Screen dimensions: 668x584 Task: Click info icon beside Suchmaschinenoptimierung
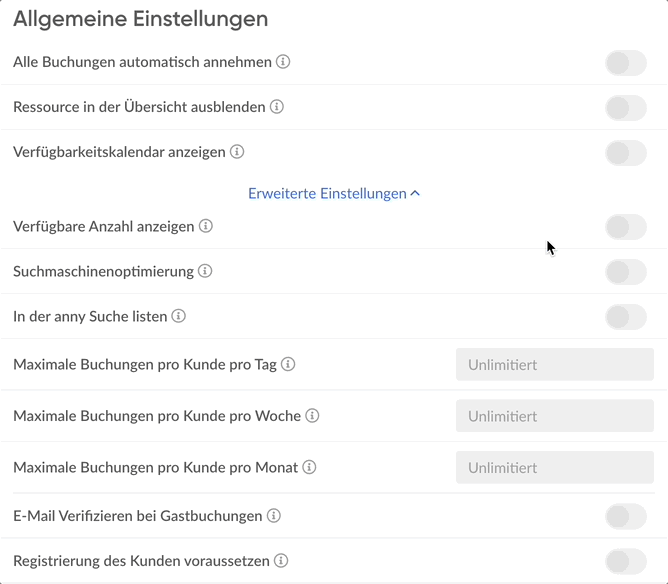(x=205, y=271)
